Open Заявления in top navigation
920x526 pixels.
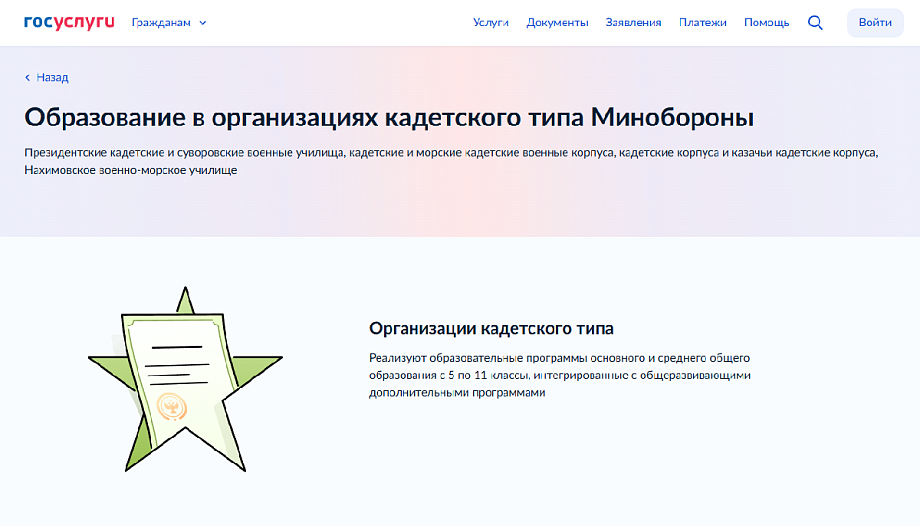pyautogui.click(x=633, y=22)
